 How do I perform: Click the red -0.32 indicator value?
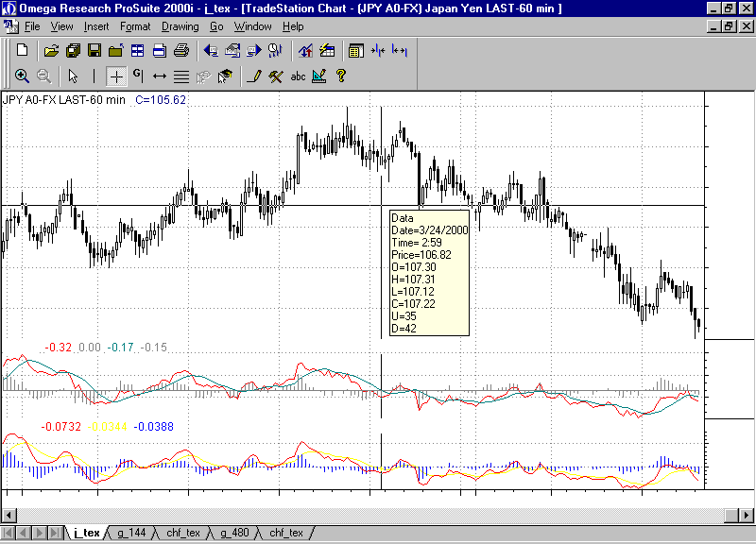tap(59, 347)
